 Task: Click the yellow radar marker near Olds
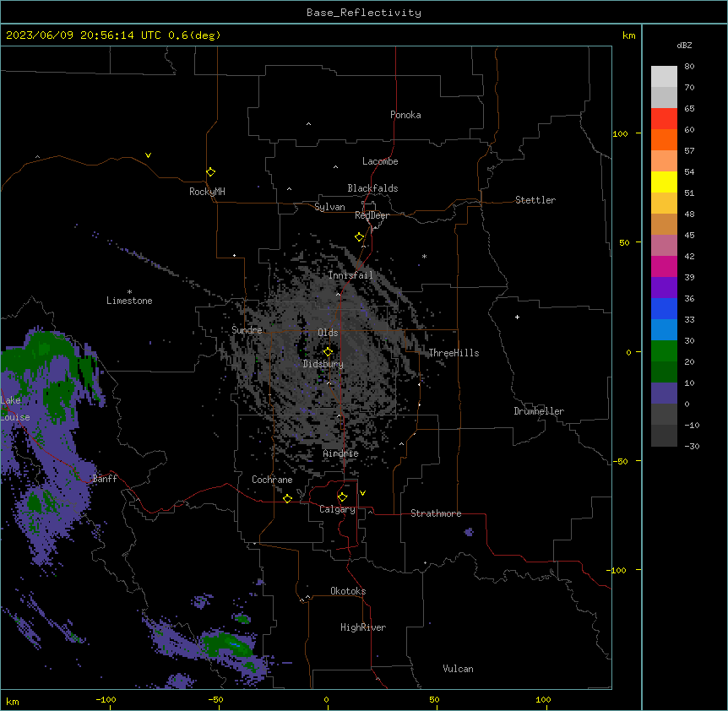pyautogui.click(x=328, y=351)
